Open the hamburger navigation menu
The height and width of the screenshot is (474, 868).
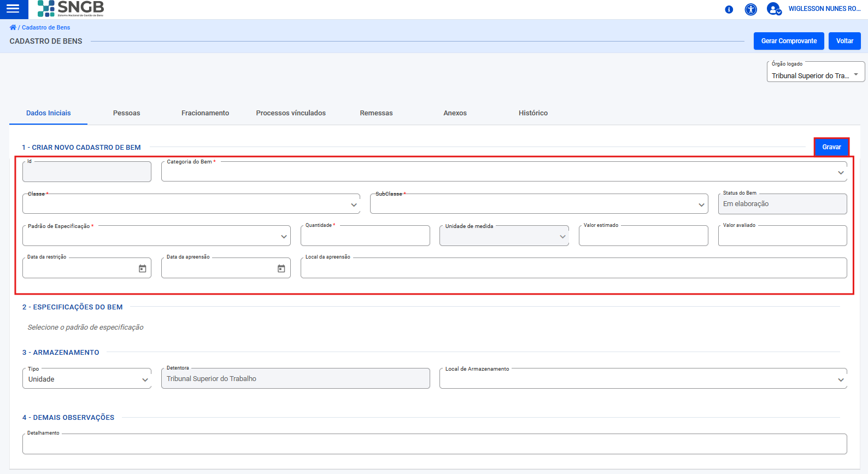coord(14,9)
